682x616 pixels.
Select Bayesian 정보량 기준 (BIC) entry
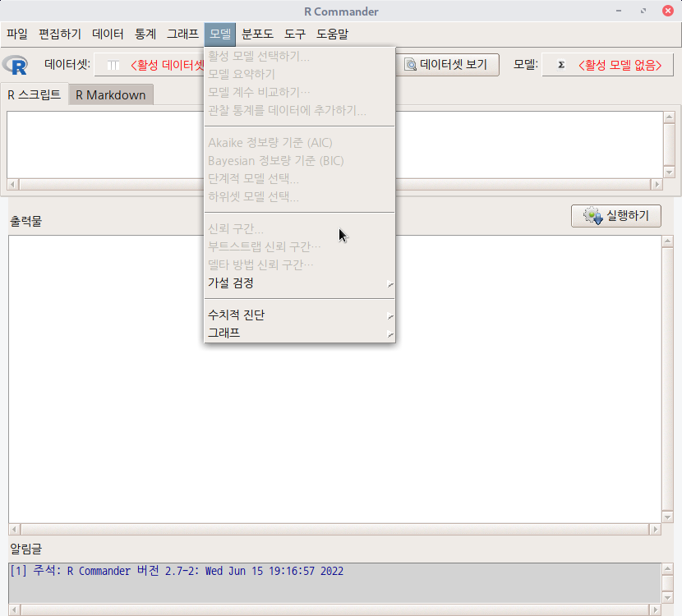coord(300,161)
